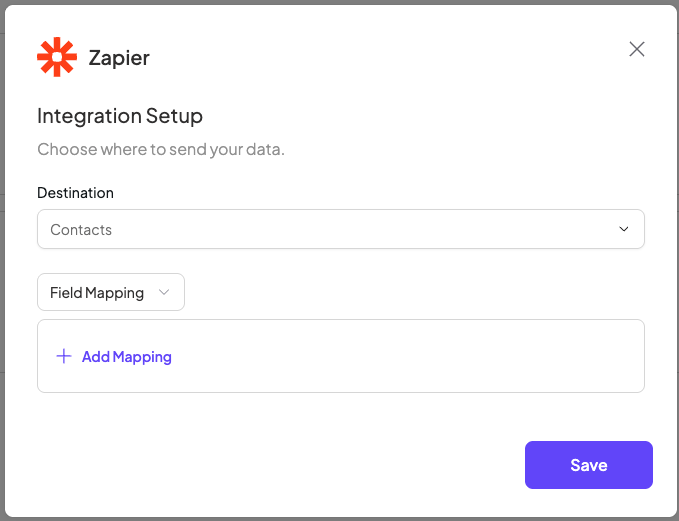
Task: Click the Destination field label
Action: coord(75,192)
